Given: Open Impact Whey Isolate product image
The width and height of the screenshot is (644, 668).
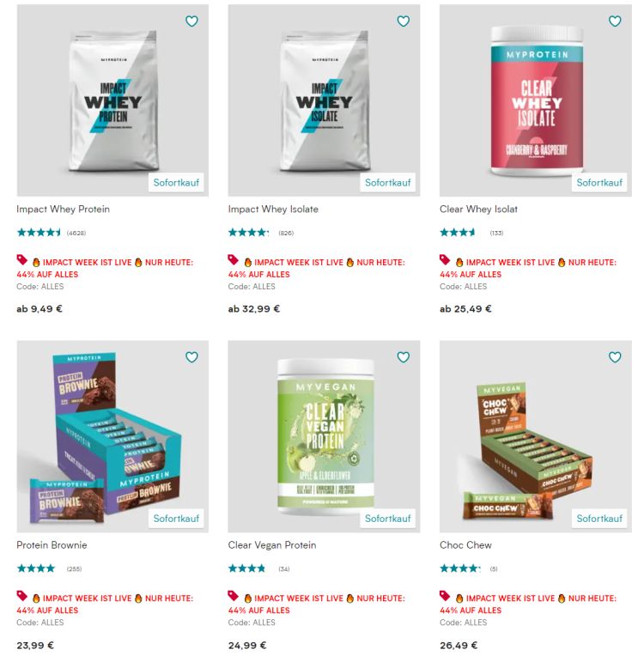Looking at the screenshot, I should 324,100.
